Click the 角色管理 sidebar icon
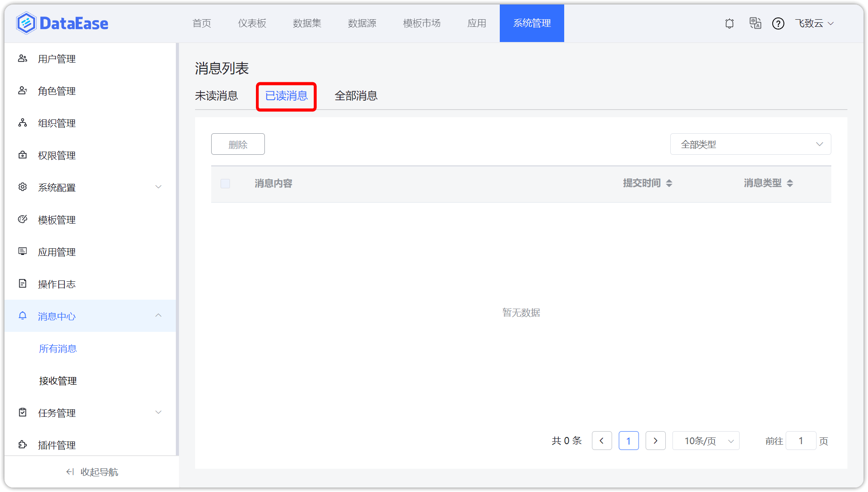The height and width of the screenshot is (492, 868). 22,91
